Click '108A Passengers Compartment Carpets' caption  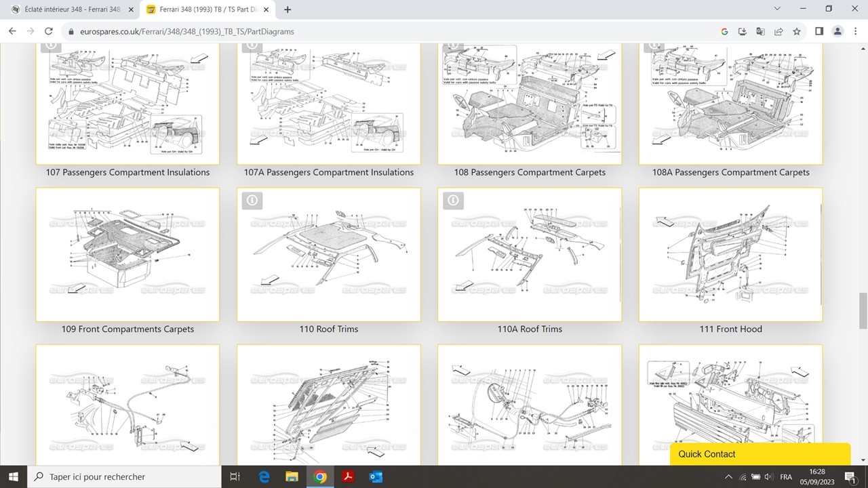pyautogui.click(x=731, y=172)
